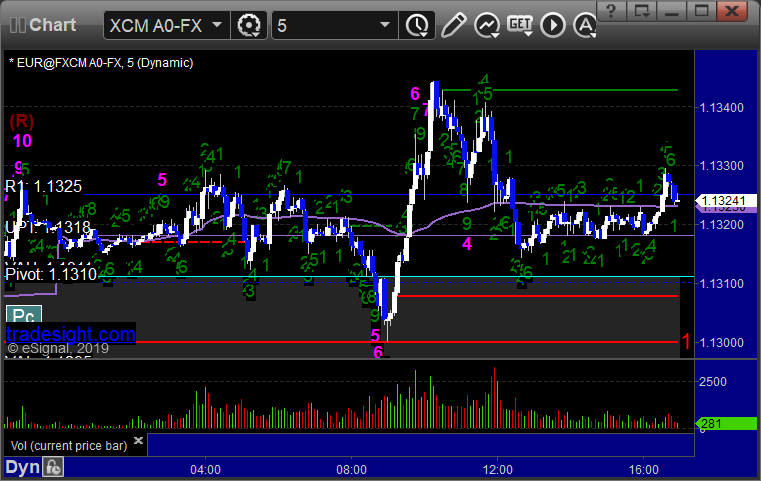
Task: Click the UP1: 1.1318 level label
Action: click(48, 227)
